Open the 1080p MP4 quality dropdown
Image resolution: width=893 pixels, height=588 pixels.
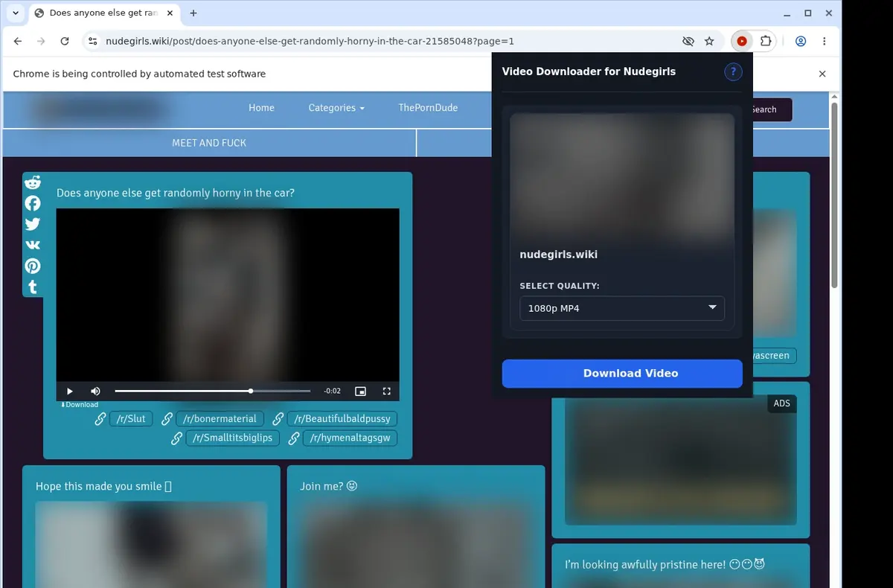pyautogui.click(x=622, y=308)
